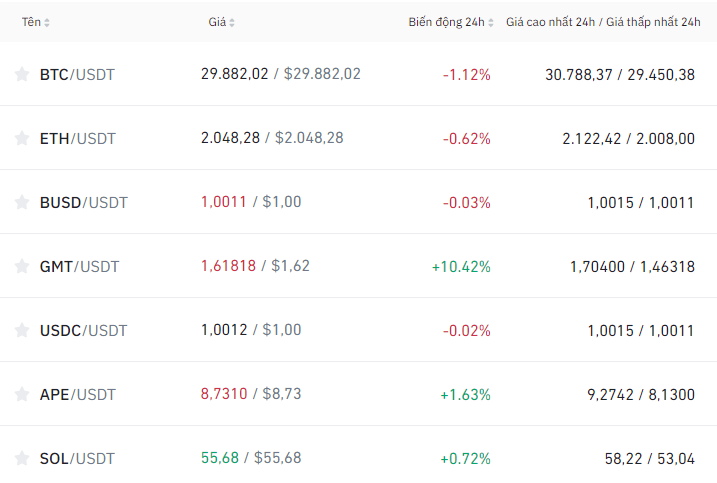Click BUSD row high/low 1,0015 / 1,0011

pos(641,203)
